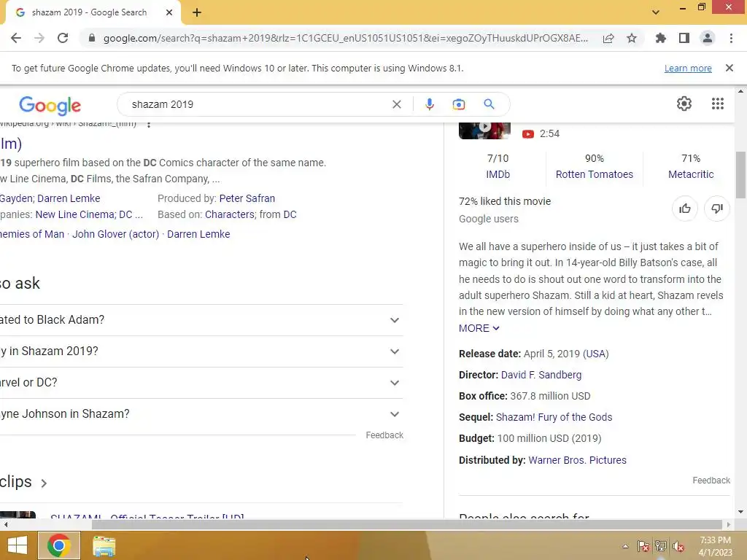Image resolution: width=747 pixels, height=560 pixels.
Task: Open the Peter Safran link
Action: point(247,198)
